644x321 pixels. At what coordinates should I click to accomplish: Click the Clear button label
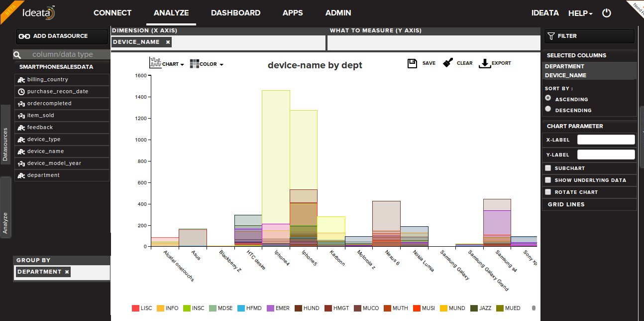465,63
